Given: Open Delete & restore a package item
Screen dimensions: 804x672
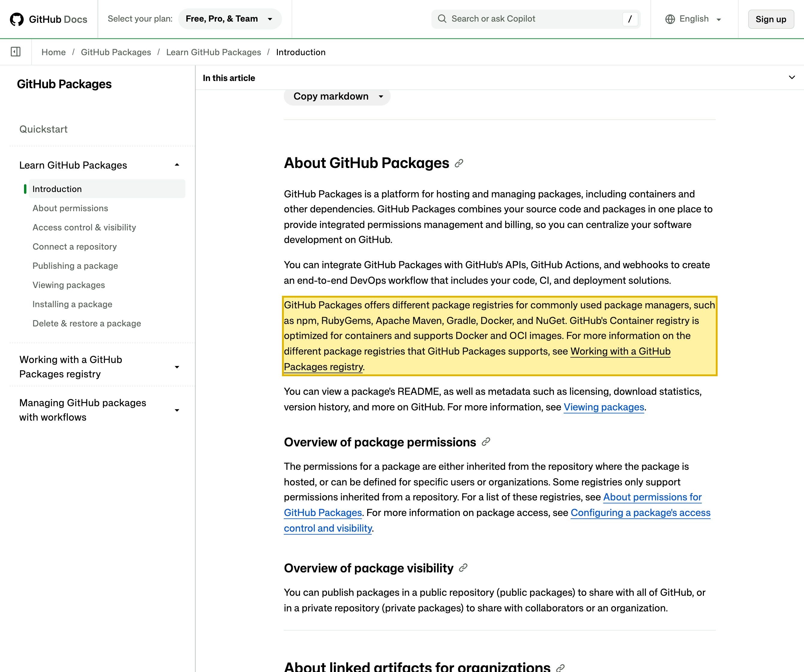Looking at the screenshot, I should 87,323.
